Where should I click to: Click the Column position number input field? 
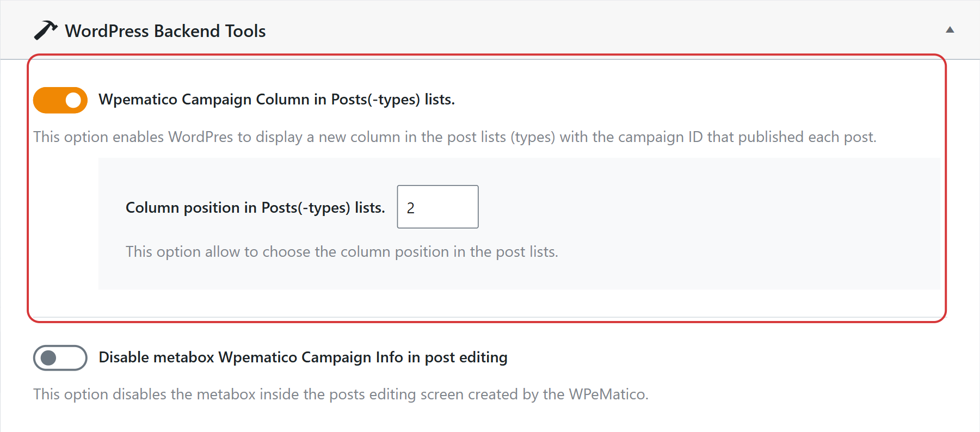pyautogui.click(x=437, y=207)
